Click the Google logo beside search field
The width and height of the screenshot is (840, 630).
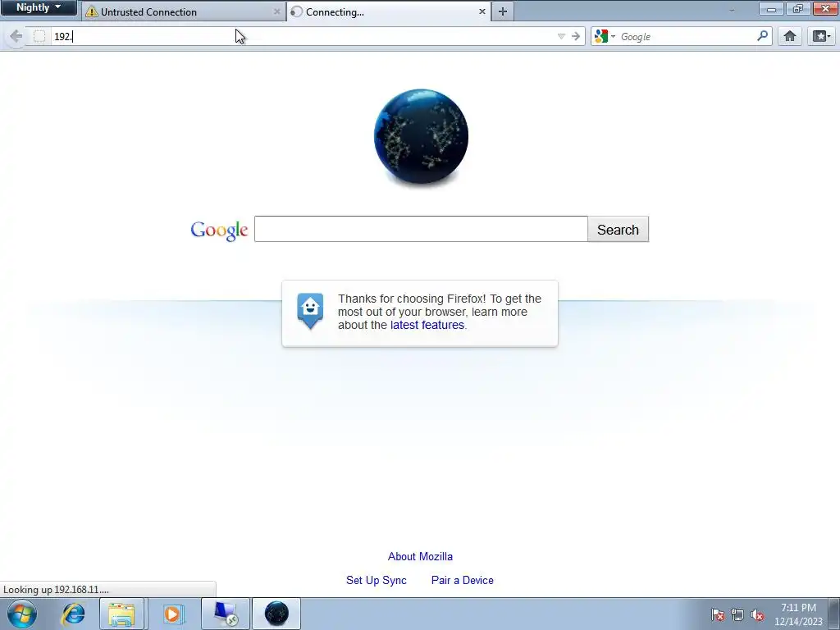[x=219, y=230]
